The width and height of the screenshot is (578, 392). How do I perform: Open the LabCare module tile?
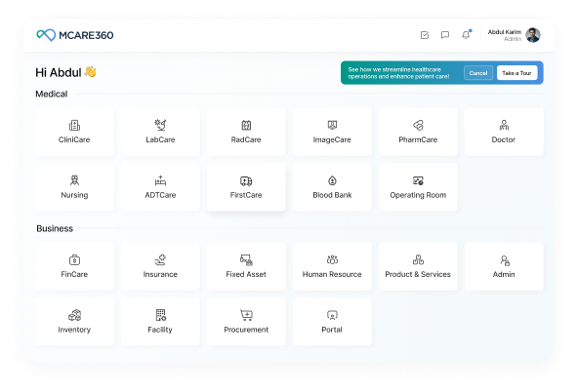click(x=160, y=132)
